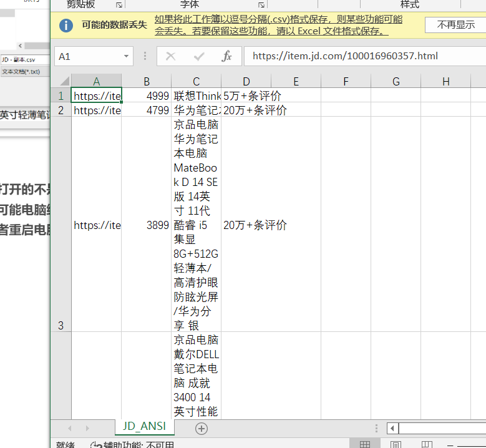
Task: Switch to Page Layout view
Action: click(x=396, y=444)
